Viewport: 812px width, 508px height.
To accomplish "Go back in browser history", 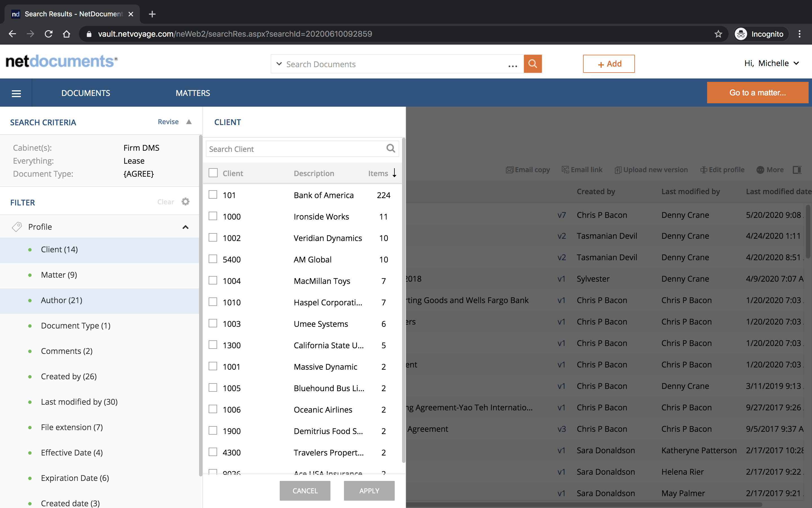I will coord(12,34).
